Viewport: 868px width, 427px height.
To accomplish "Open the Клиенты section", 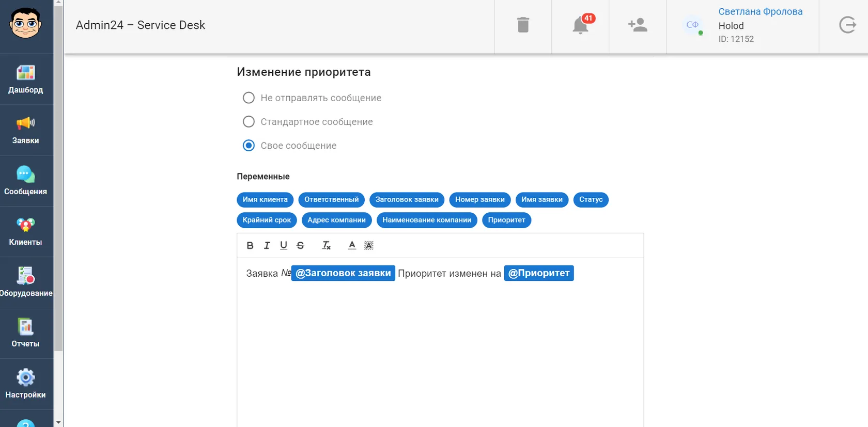I will pos(25,232).
